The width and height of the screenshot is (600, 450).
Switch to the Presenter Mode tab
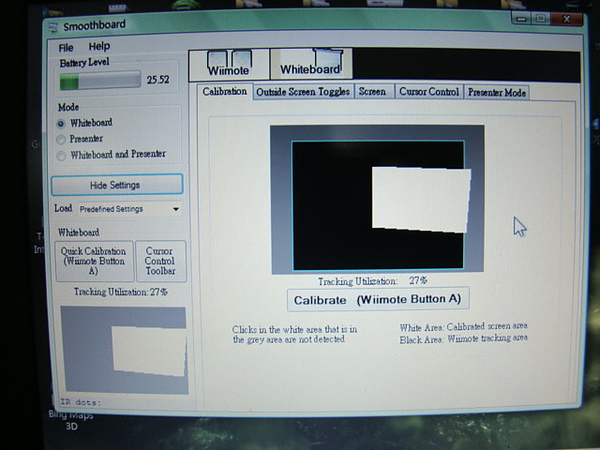tap(497, 93)
